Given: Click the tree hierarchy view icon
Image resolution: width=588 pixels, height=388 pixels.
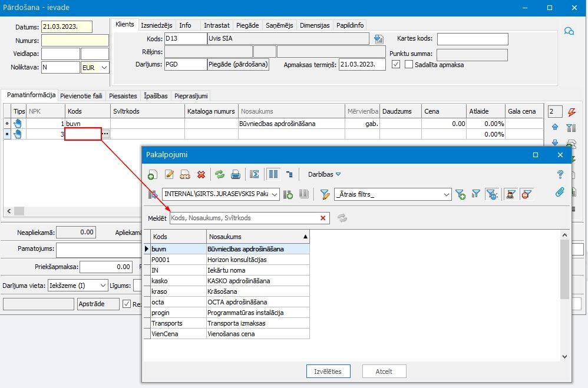Looking at the screenshot, I should tap(289, 174).
